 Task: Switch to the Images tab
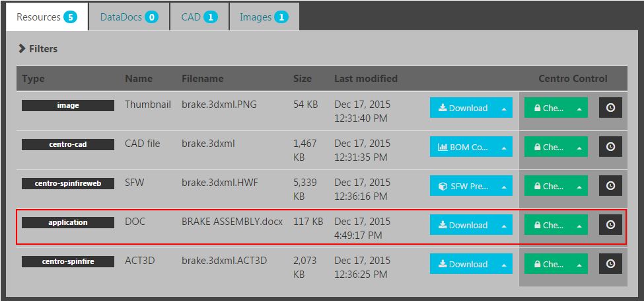click(264, 17)
